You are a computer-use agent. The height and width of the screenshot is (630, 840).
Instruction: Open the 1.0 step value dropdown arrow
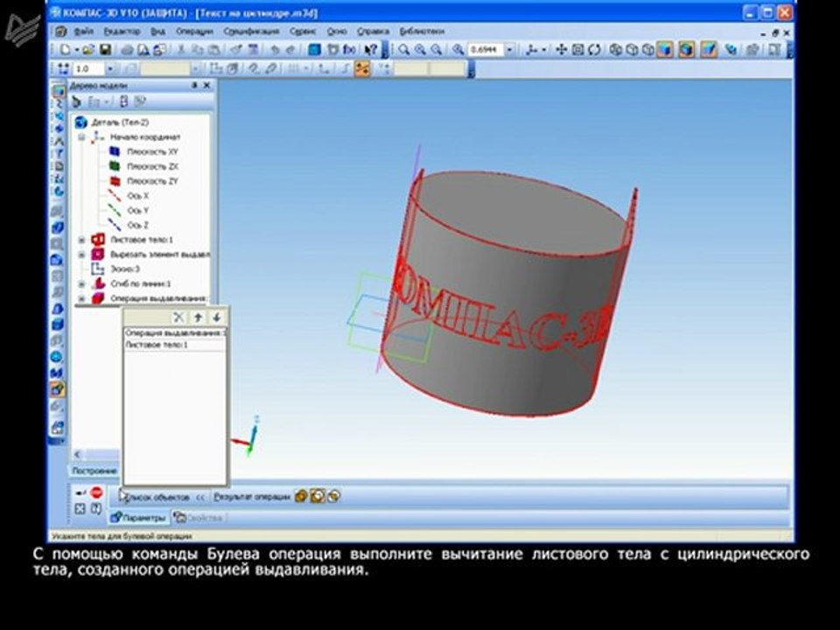[x=110, y=69]
